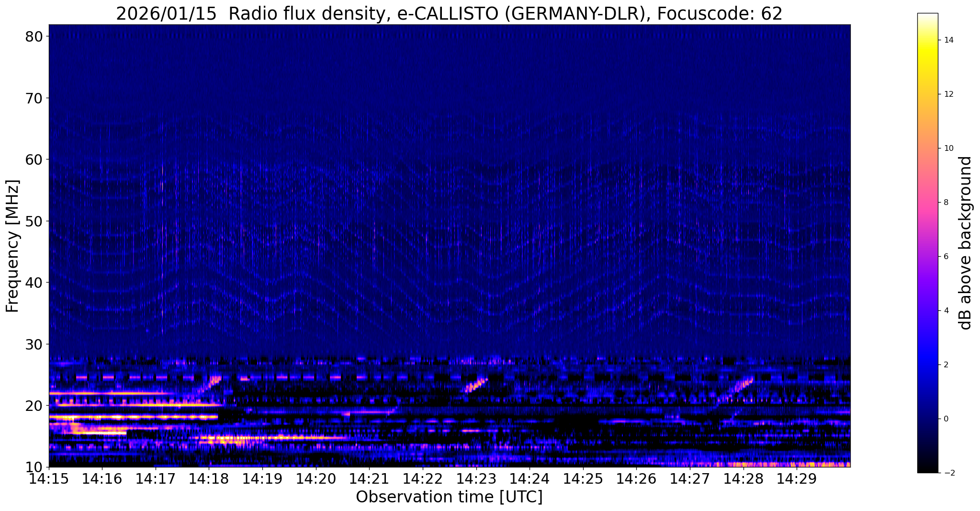Click the 10 MHz frequency tick label
The image size is (980, 511).
coord(34,467)
